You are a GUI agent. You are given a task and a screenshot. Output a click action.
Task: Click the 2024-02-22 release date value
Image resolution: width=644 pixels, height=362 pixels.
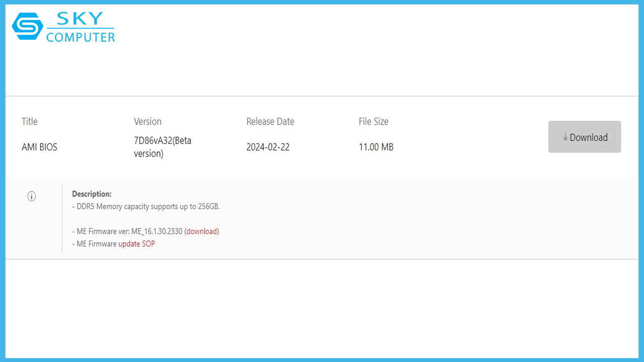[268, 147]
